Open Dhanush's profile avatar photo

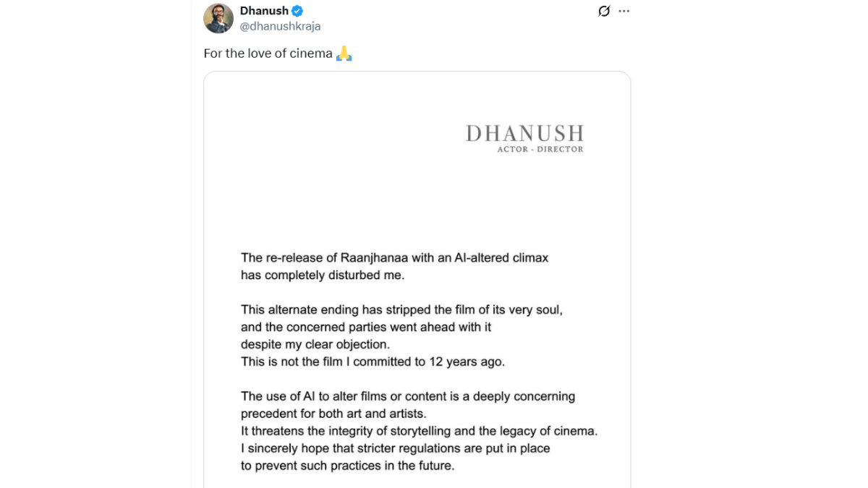(218, 18)
